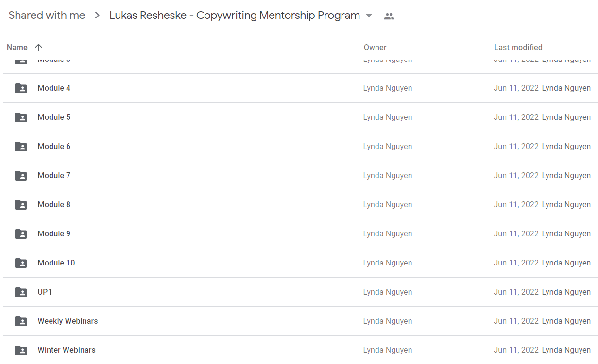Click the Module 8 folder name
This screenshot has width=598, height=364.
click(x=54, y=204)
